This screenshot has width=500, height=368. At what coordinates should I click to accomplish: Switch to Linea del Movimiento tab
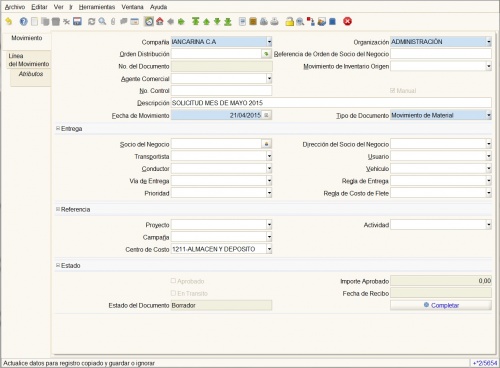[x=29, y=60]
